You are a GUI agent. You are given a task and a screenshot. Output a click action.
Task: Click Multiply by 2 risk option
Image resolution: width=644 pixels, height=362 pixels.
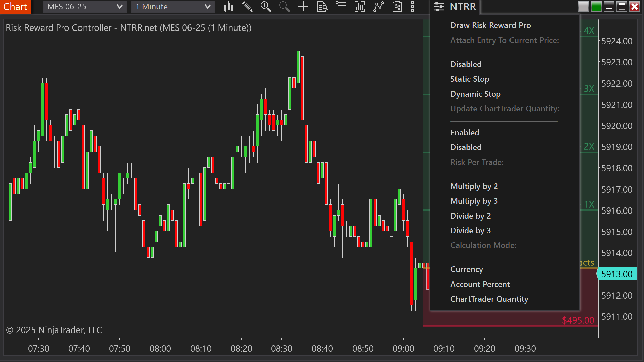point(474,186)
